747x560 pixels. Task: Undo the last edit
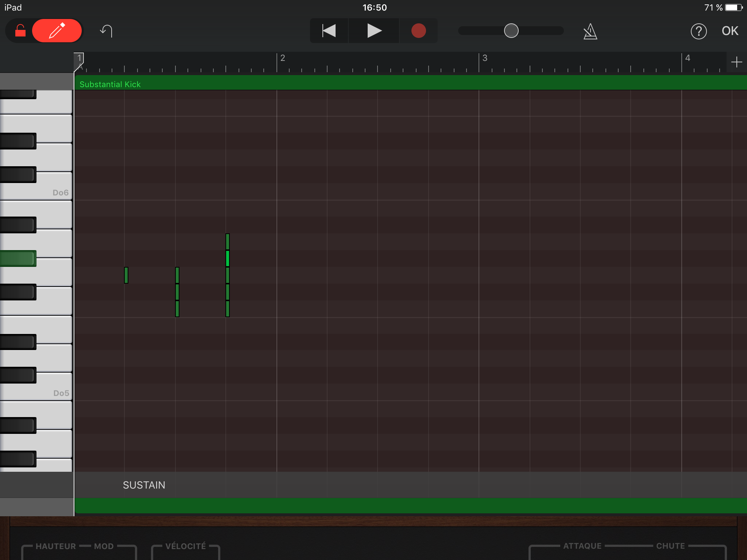(106, 31)
